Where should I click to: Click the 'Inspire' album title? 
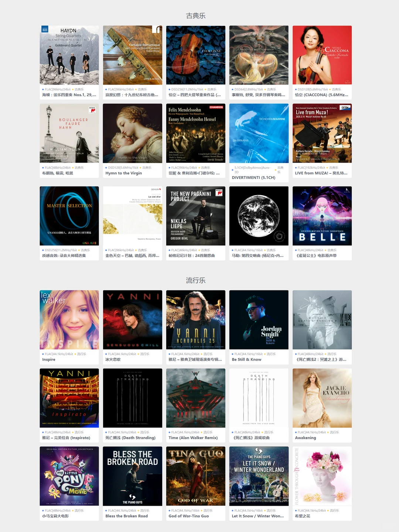pos(49,359)
